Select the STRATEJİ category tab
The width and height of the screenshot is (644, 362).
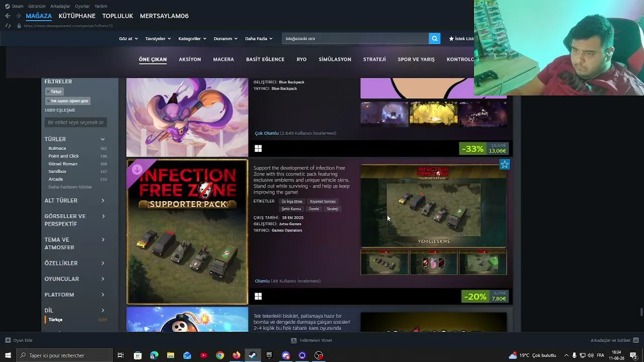[374, 59]
